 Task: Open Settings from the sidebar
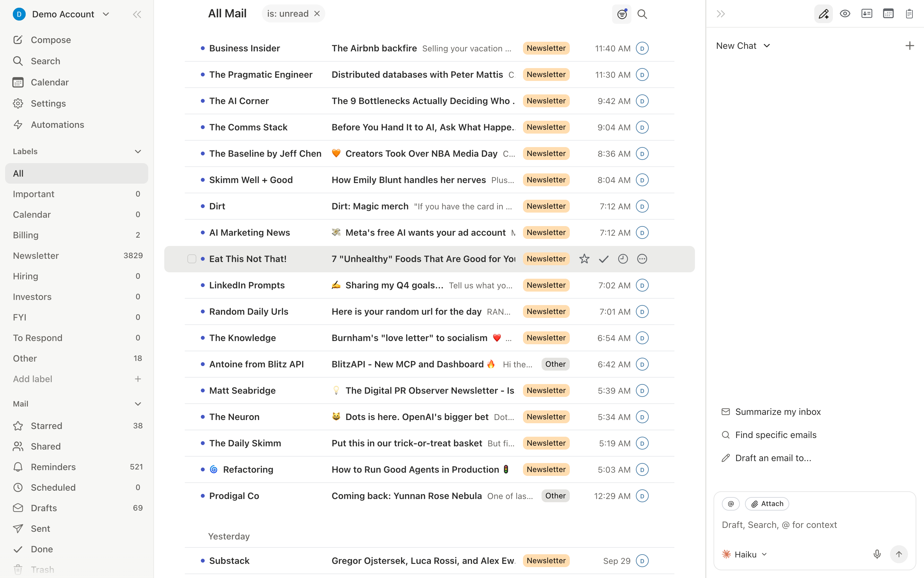(39, 104)
